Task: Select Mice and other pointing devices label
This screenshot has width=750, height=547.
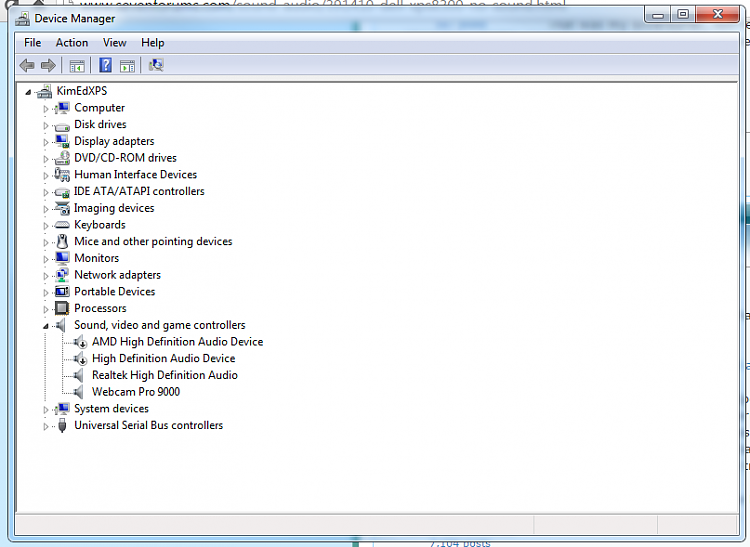Action: point(153,241)
